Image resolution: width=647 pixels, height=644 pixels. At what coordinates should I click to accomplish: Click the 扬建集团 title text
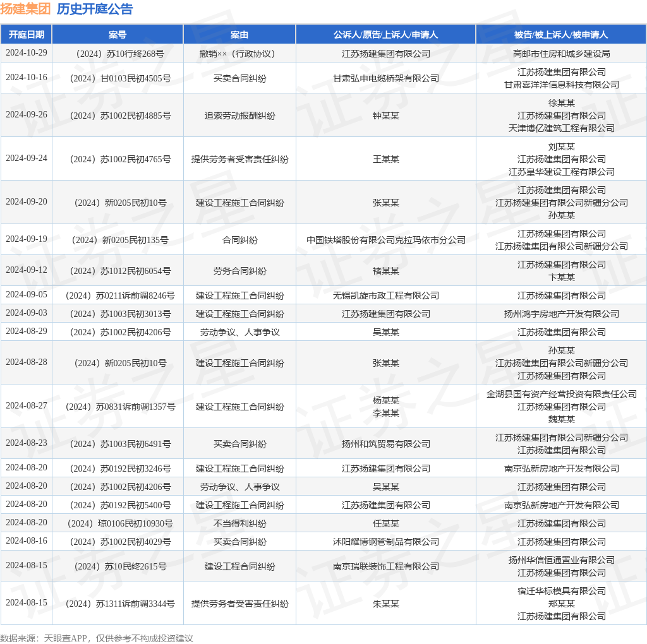pos(25,9)
